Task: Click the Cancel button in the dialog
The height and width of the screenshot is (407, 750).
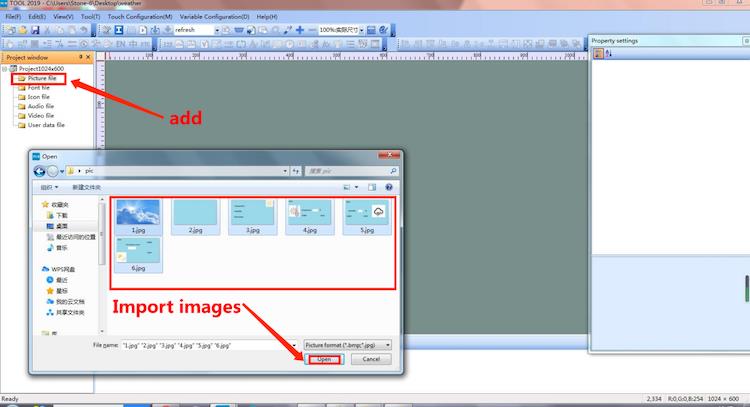Action: point(370,359)
